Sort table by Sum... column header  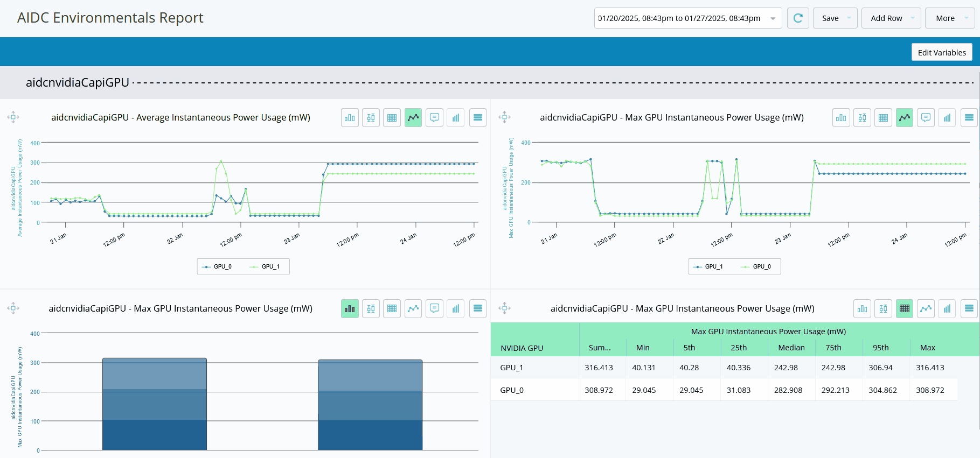[x=600, y=348]
